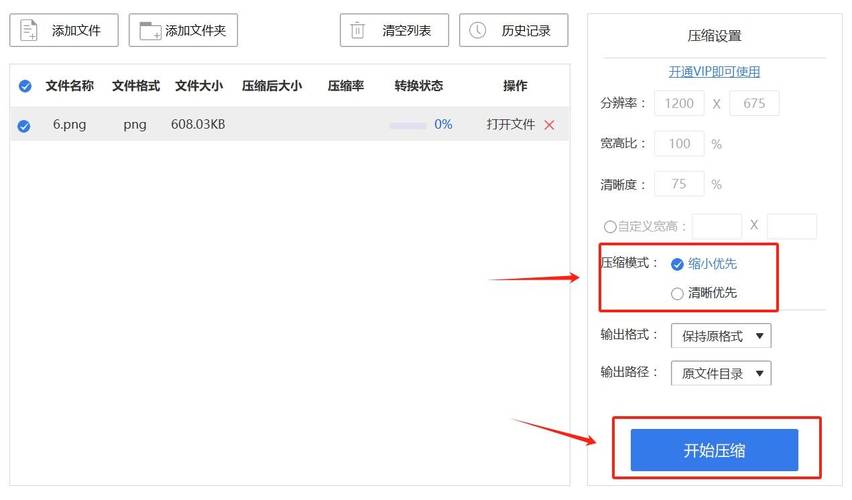The height and width of the screenshot is (500, 852).
Task: Click the 608.03KB file size cell
Action: click(198, 124)
